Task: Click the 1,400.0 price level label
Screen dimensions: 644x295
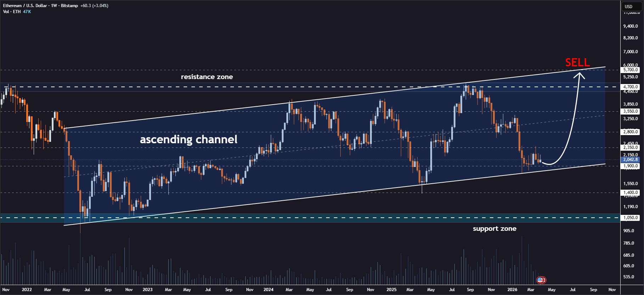Action: [x=631, y=193]
